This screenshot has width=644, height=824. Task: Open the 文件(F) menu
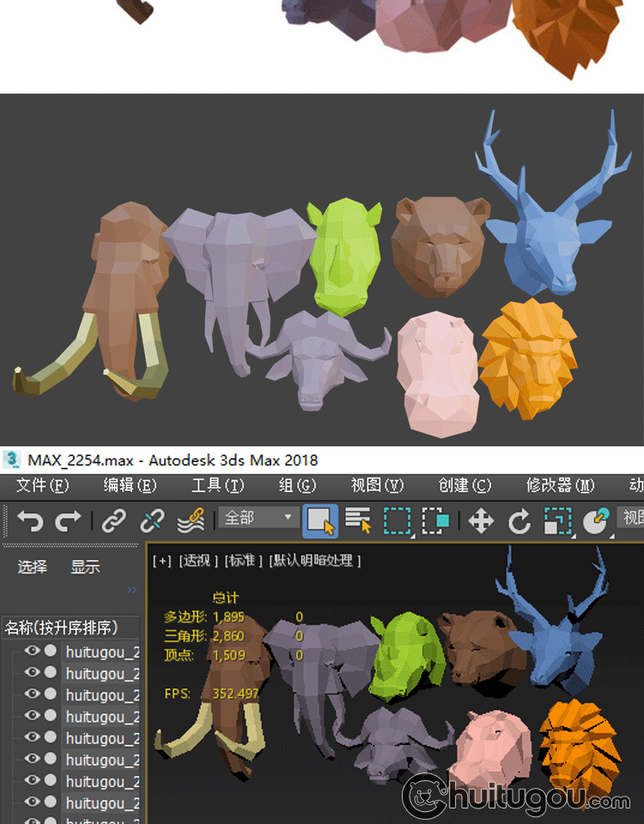click(42, 486)
